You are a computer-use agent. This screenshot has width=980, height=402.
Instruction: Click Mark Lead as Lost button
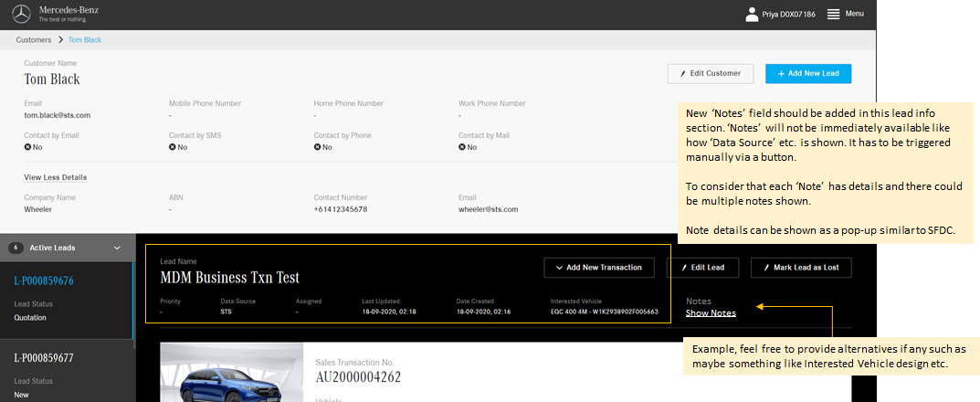pos(801,268)
